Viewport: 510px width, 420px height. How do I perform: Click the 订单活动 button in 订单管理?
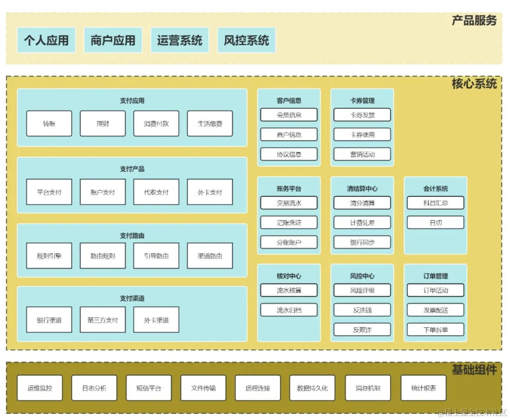pyautogui.click(x=435, y=290)
